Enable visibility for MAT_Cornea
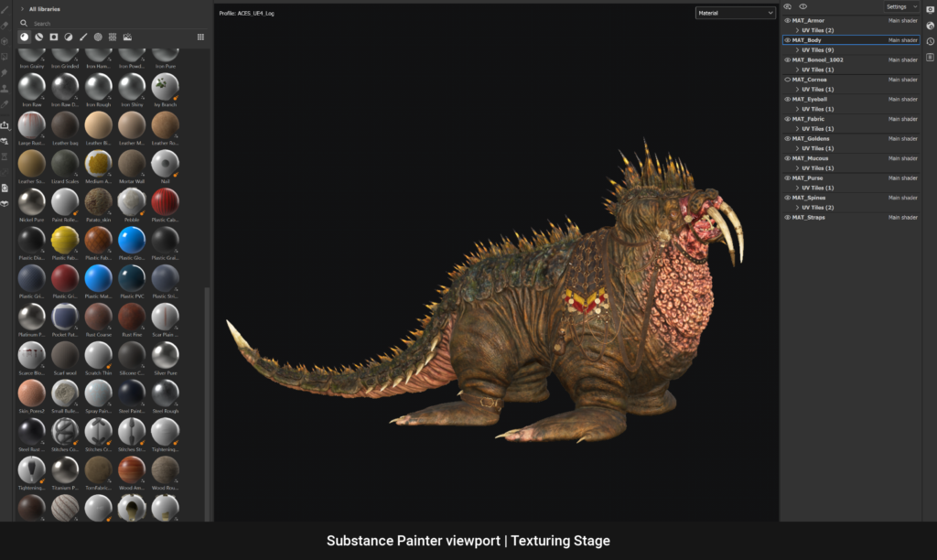The width and height of the screenshot is (937, 560). [x=787, y=80]
